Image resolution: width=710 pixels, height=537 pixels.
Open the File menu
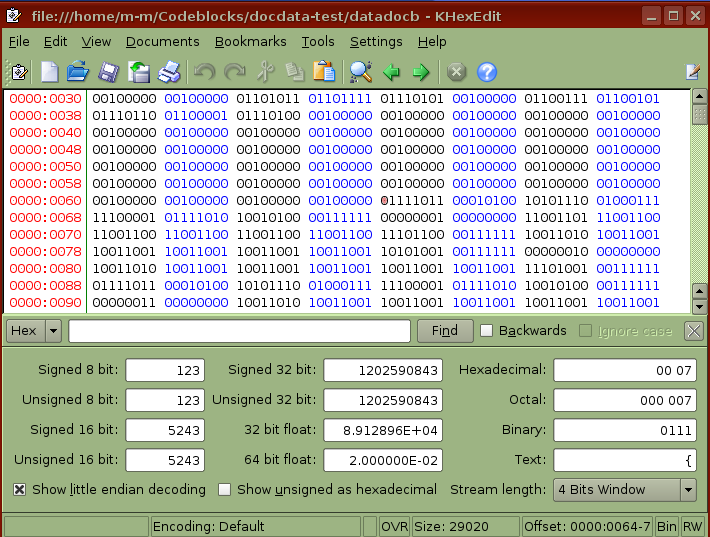pyautogui.click(x=19, y=42)
